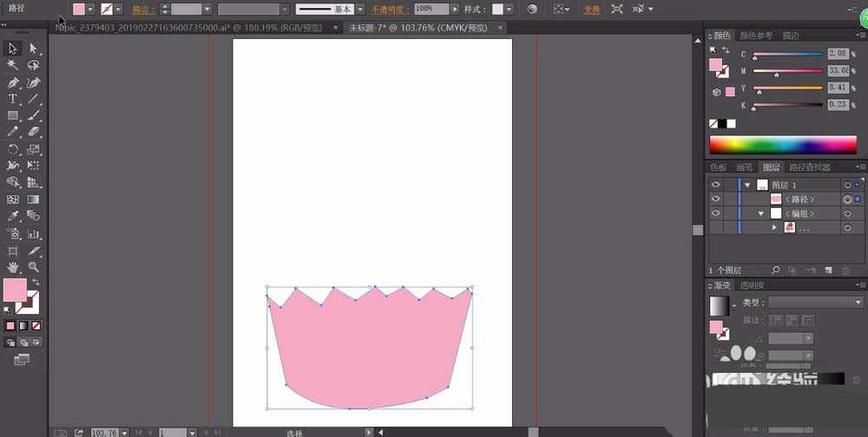
Task: Choose the Hand tool
Action: pyautogui.click(x=13, y=266)
